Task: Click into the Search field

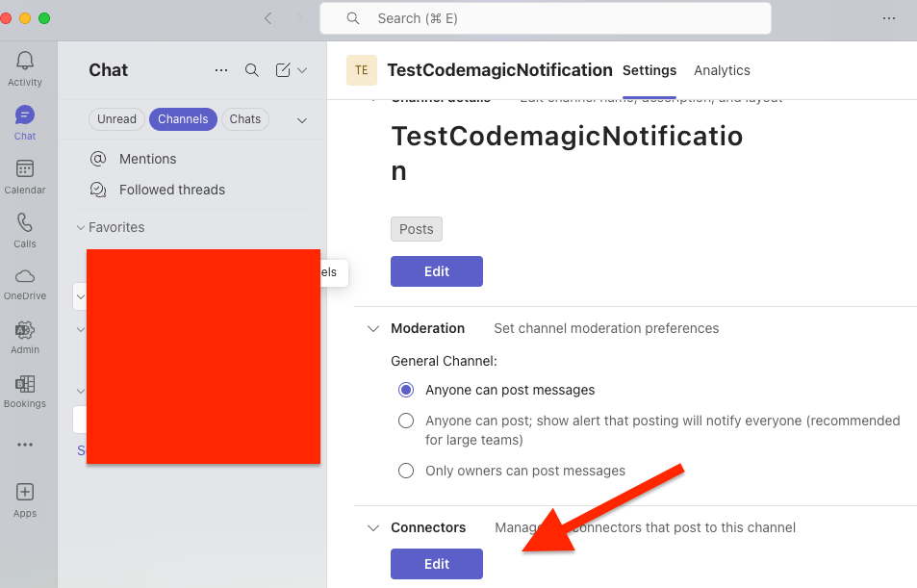Action: coord(545,18)
